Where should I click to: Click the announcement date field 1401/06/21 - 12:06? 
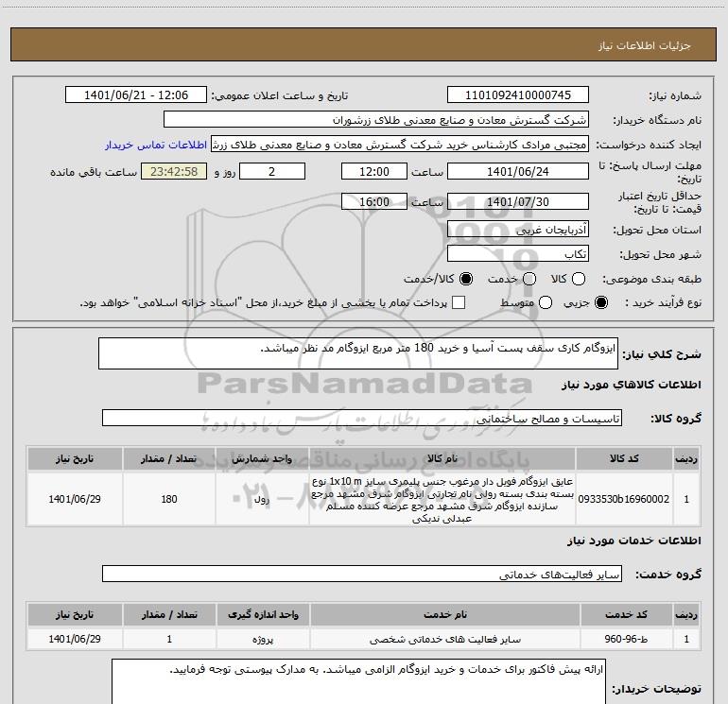[x=136, y=95]
